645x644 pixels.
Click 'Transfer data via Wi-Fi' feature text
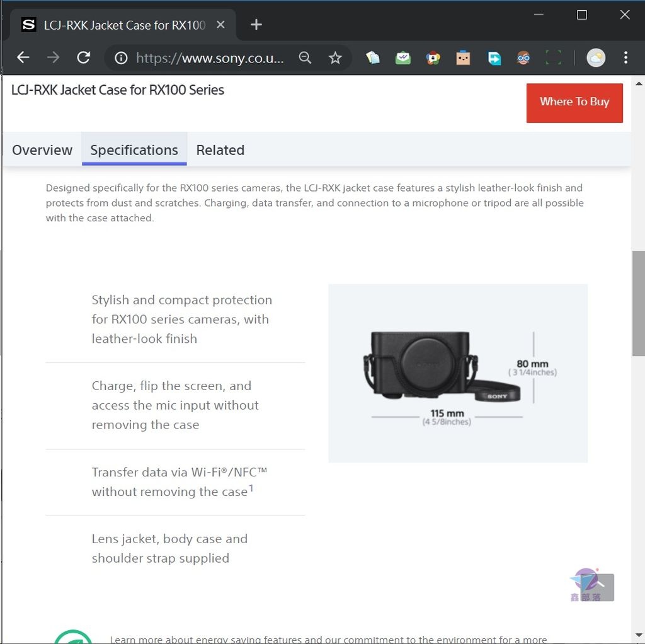[180, 482]
